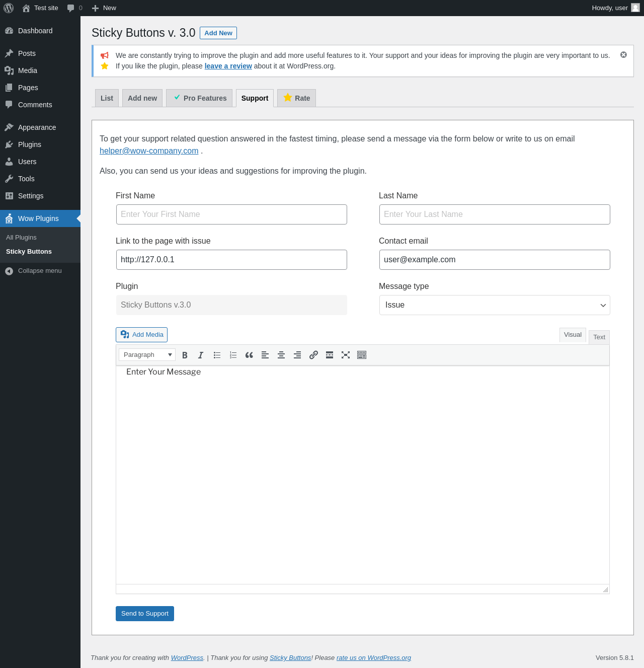
Task: Switch to the Pro Features tab
Action: click(x=199, y=98)
